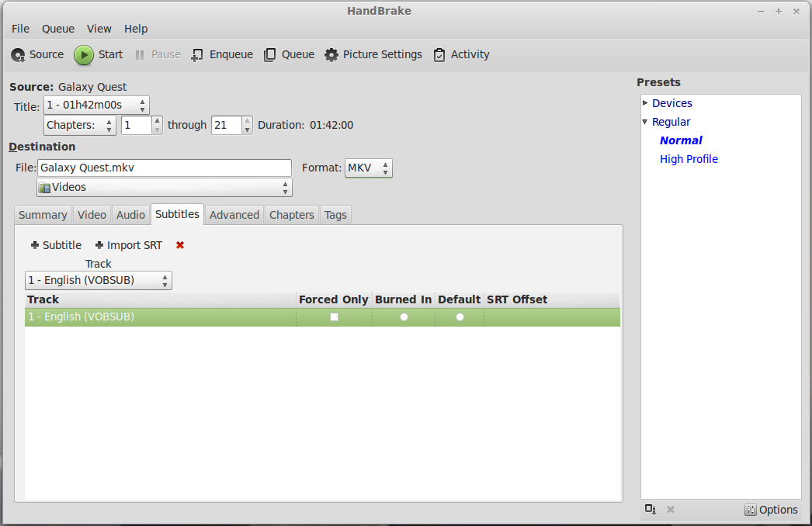The image size is (812, 526).
Task: Click the start chapter number field
Action: click(137, 125)
